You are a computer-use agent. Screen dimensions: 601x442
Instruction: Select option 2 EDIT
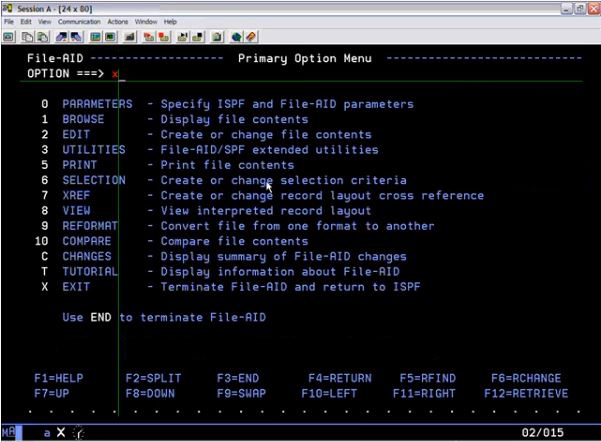pos(66,135)
